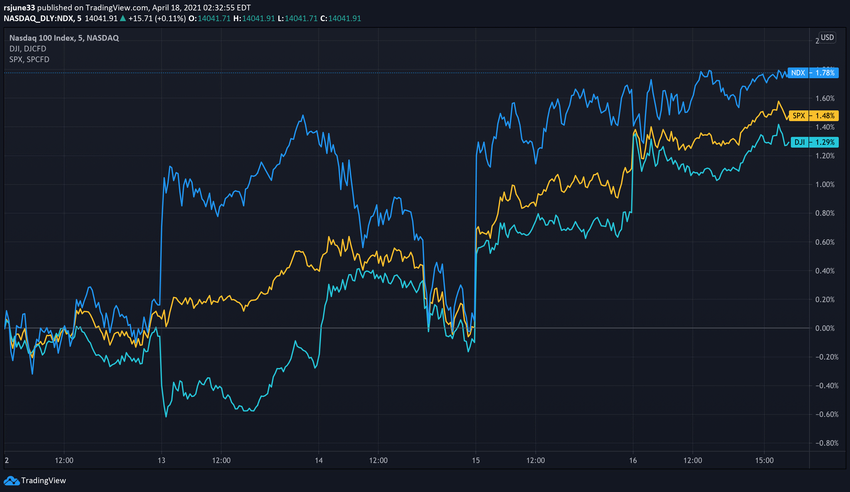This screenshot has height=492, width=850.
Task: Click the 14041.91 last price value
Action: click(101, 18)
